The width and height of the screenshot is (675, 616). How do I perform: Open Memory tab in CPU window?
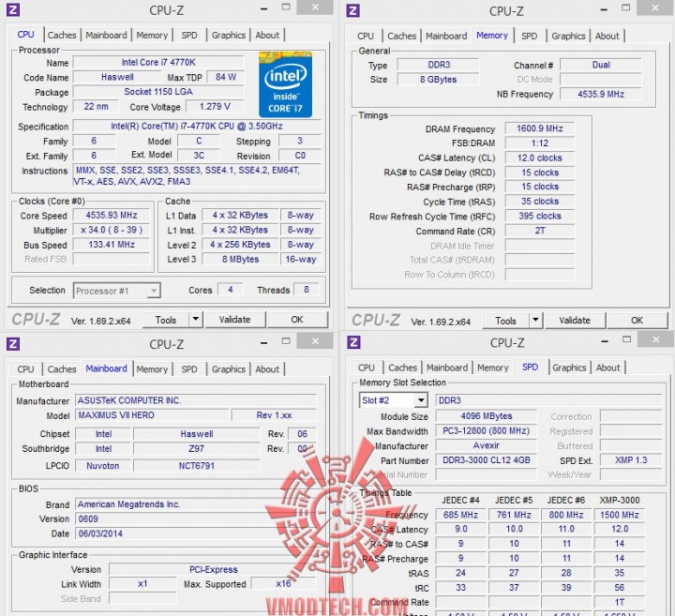[152, 36]
